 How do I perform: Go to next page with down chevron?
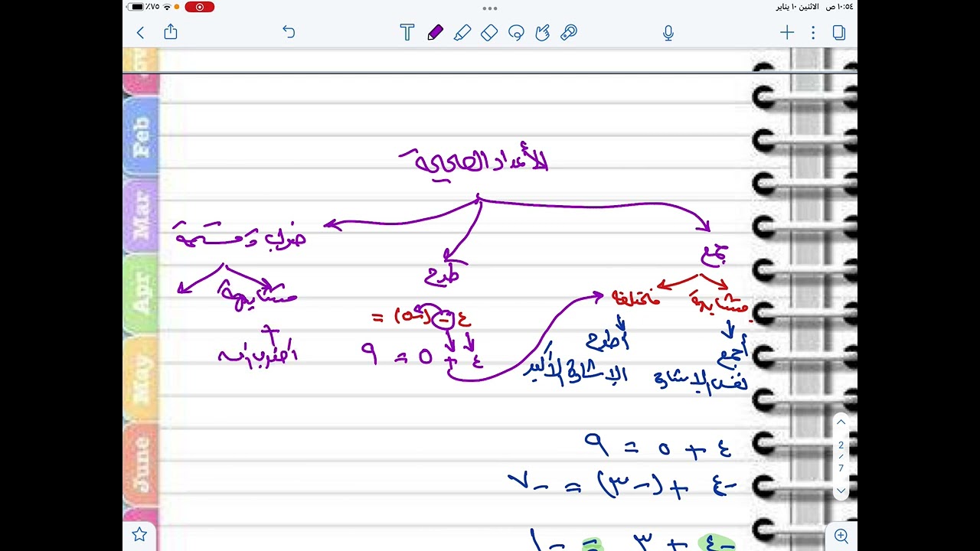tap(841, 491)
